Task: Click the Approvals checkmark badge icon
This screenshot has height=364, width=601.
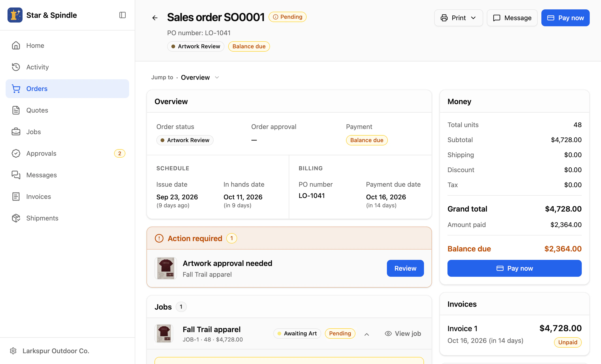Action: point(16,153)
